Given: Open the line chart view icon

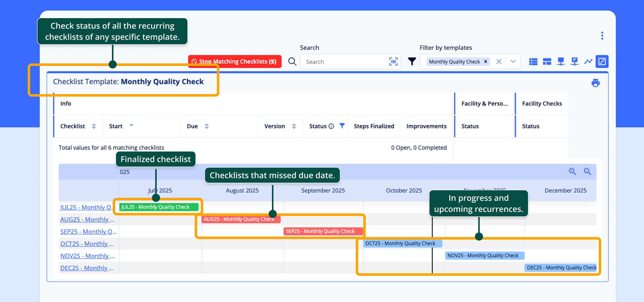Looking at the screenshot, I should coord(588,61).
